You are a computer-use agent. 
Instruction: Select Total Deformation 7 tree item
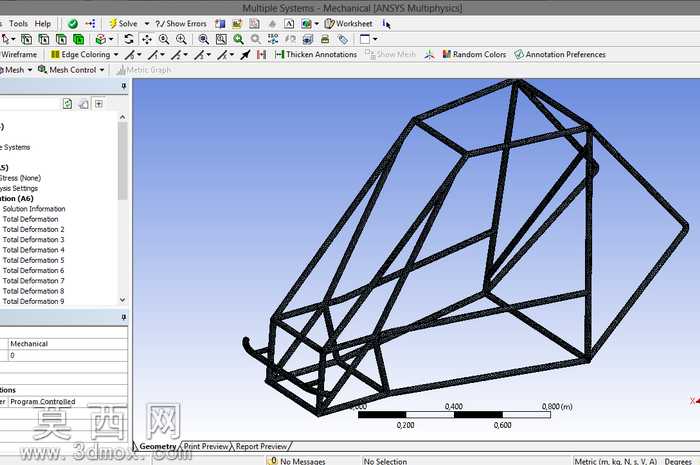point(33,281)
